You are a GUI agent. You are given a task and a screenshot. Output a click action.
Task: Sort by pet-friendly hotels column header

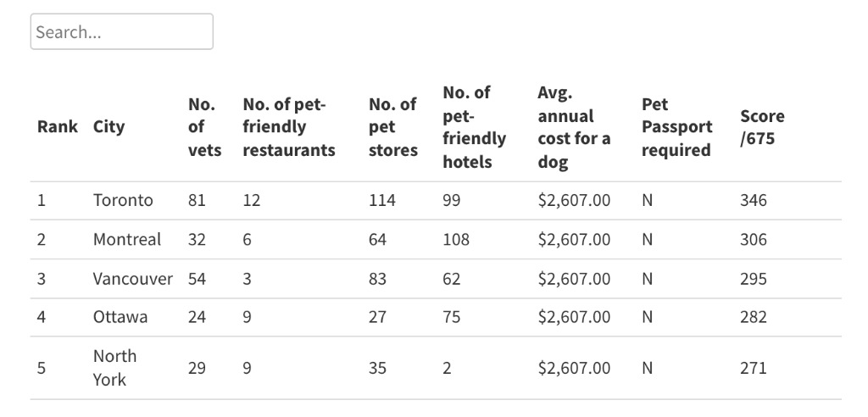click(474, 127)
